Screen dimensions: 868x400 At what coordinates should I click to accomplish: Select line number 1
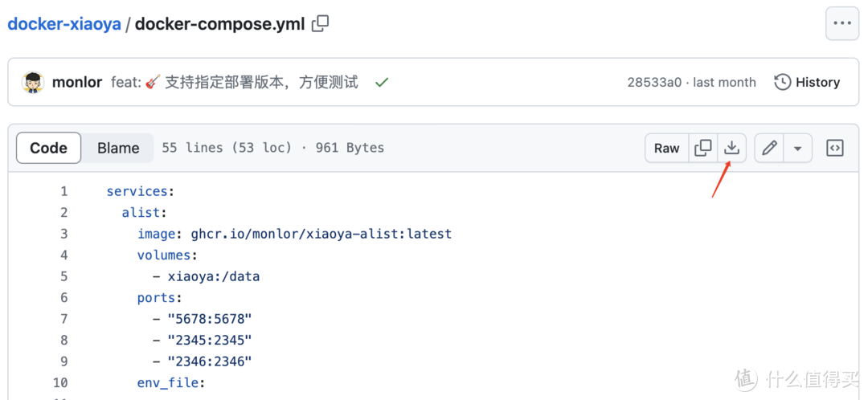[63, 191]
